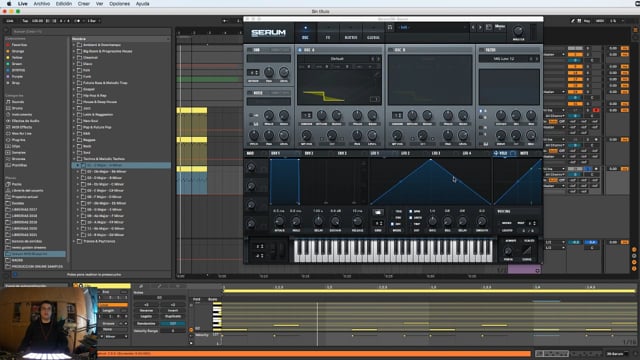Viewport: 640px width, 360px height.
Task: Click VELO tab mod-source move icon
Action: pyautogui.click(x=496, y=153)
